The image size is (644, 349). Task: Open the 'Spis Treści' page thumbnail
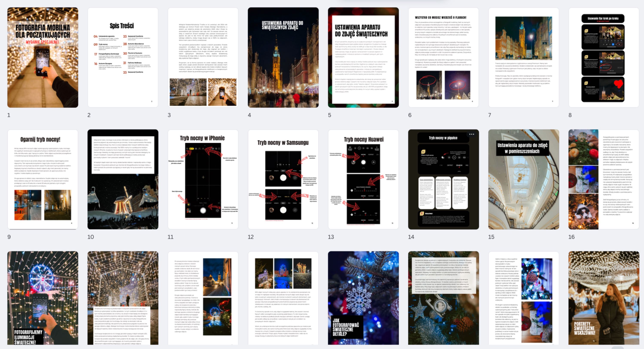click(123, 58)
